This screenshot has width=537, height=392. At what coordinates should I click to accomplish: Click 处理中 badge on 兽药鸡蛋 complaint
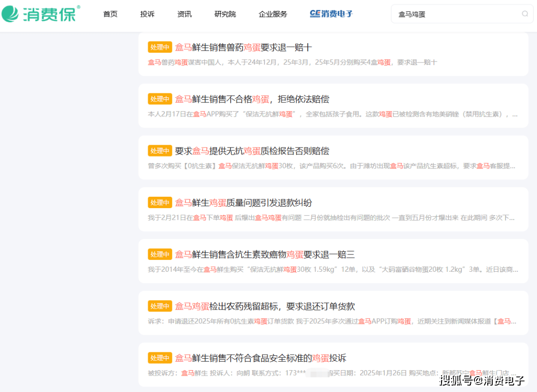(160, 47)
